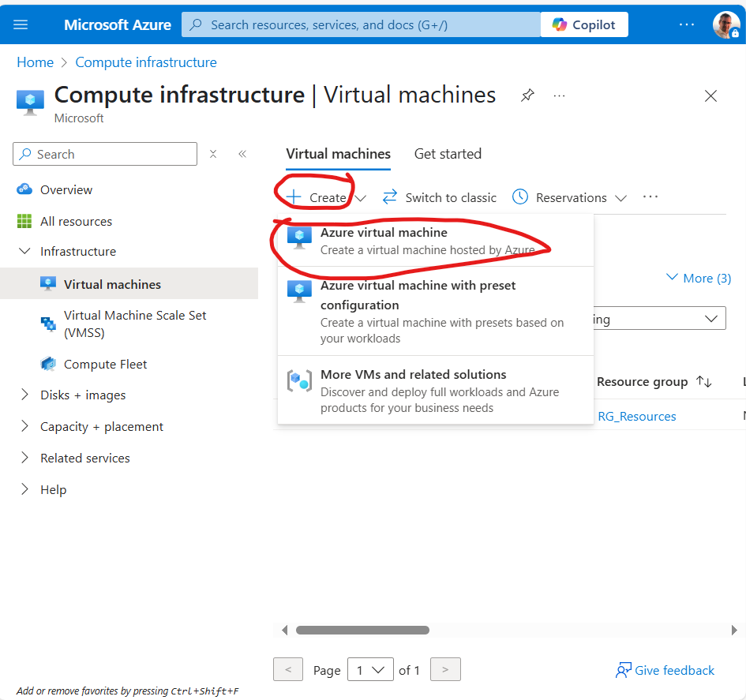Click Switch to classic
Image resolution: width=746 pixels, height=700 pixels.
[x=440, y=197]
